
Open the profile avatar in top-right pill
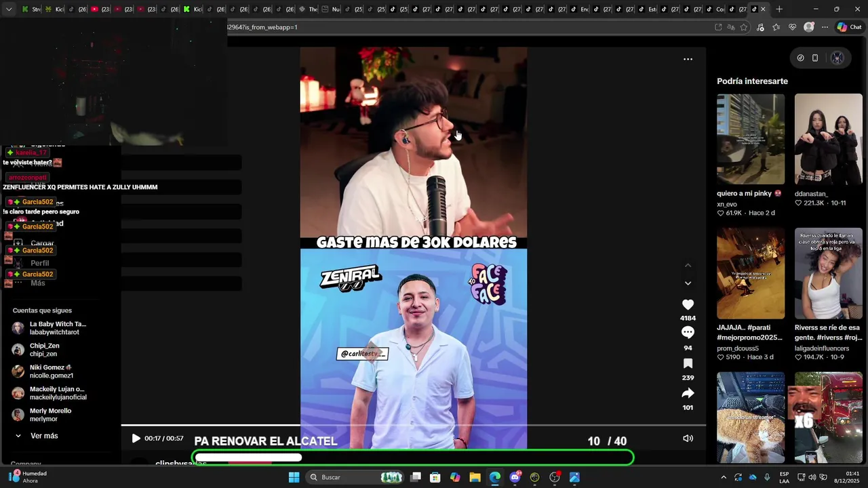coord(837,58)
